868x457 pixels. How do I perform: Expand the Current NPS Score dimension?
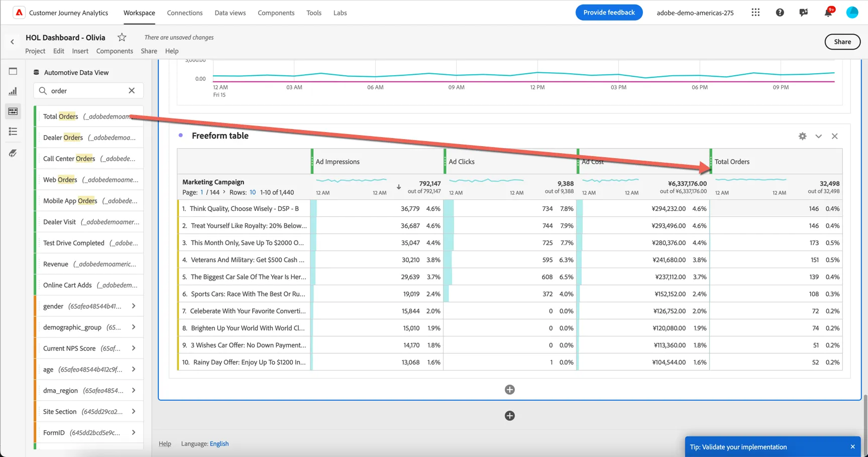tap(134, 348)
